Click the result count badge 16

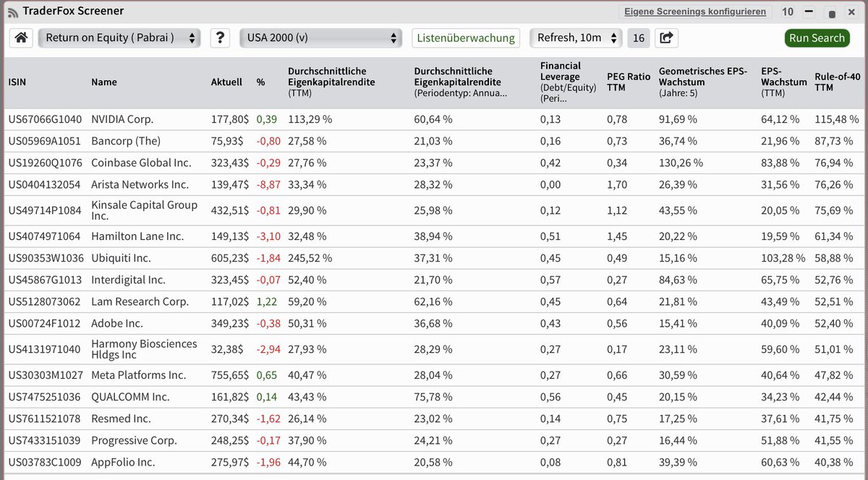[x=638, y=38]
